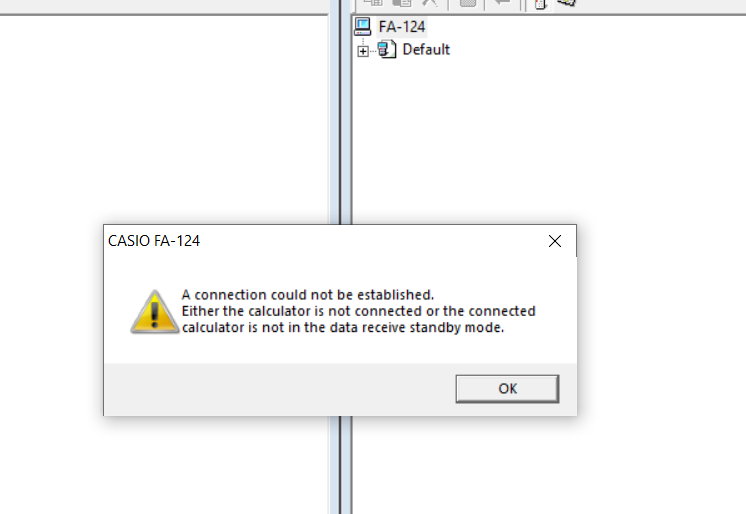
Task: Click the empty area of the left pane
Action: (x=164, y=119)
